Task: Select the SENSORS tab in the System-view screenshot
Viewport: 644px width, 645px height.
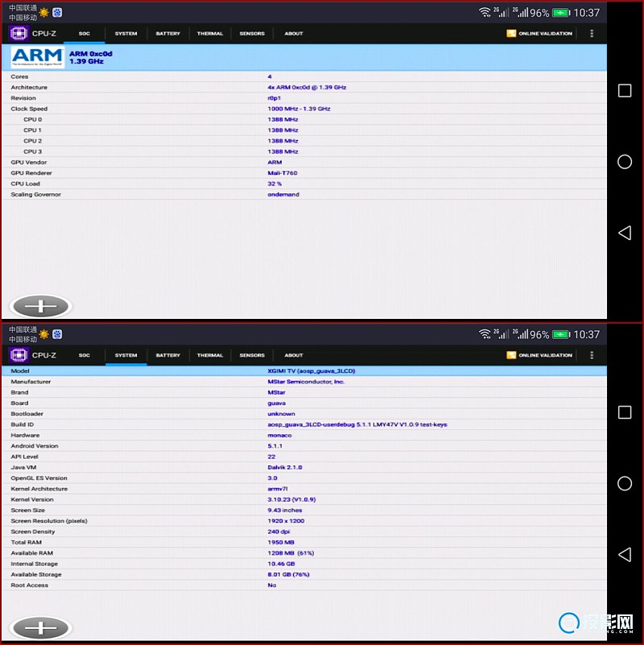Action: click(x=252, y=355)
